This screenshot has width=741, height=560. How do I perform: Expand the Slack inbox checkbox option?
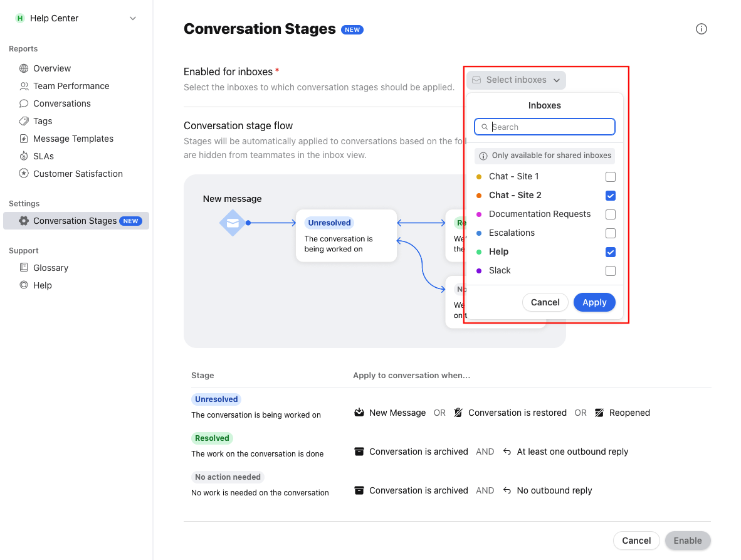[x=610, y=271]
